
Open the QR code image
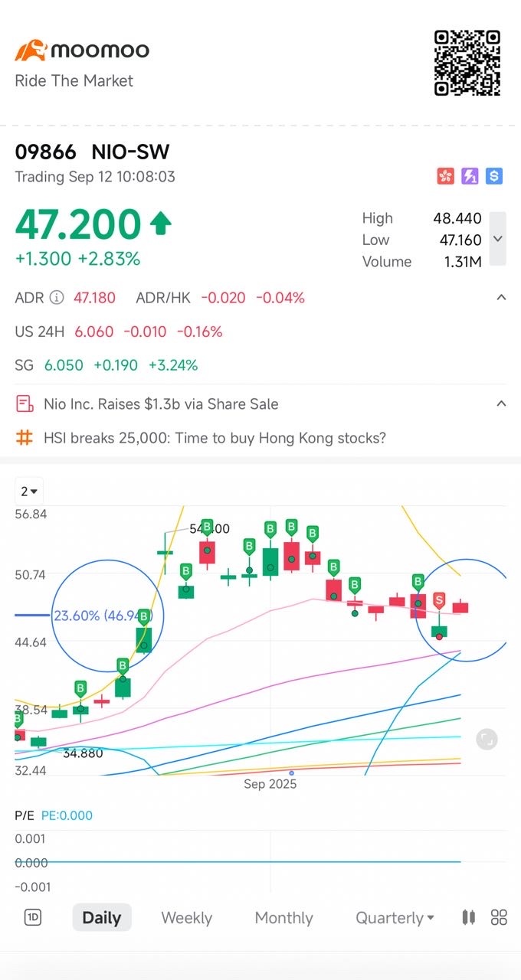467,63
